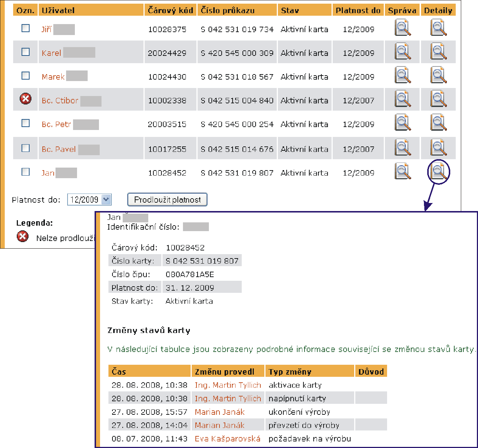
Task: Select the date 31. 12. 2009
Action: (190, 288)
